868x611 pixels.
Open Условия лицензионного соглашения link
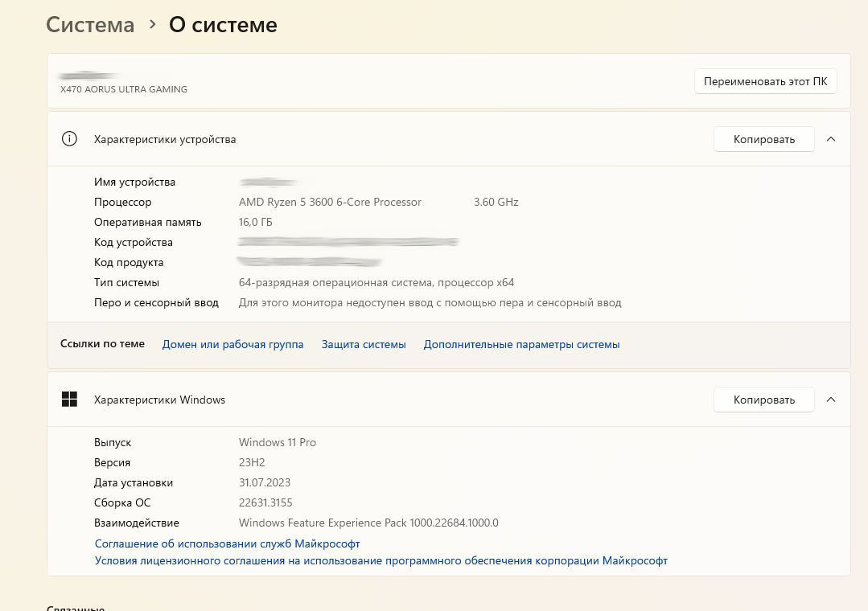(x=381, y=561)
